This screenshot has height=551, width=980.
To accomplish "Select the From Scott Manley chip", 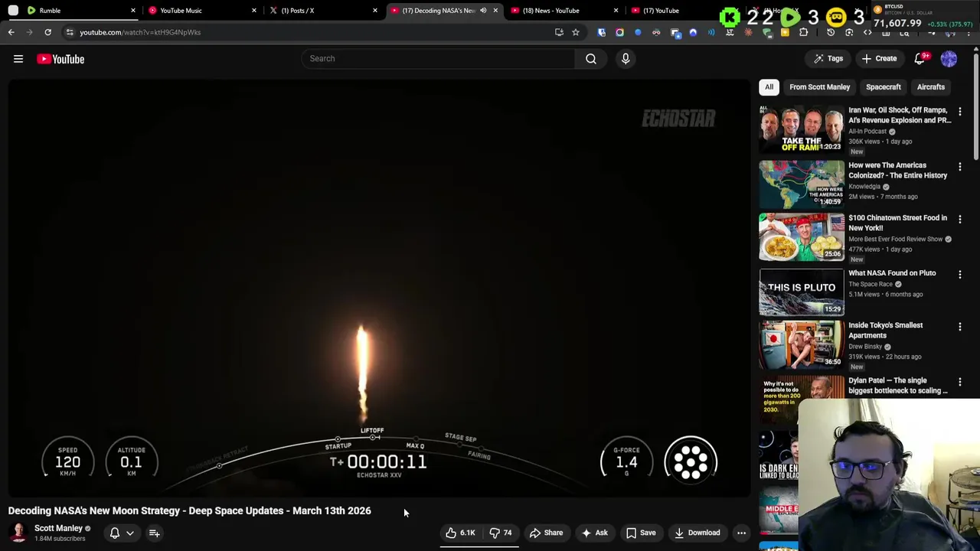I will click(819, 86).
